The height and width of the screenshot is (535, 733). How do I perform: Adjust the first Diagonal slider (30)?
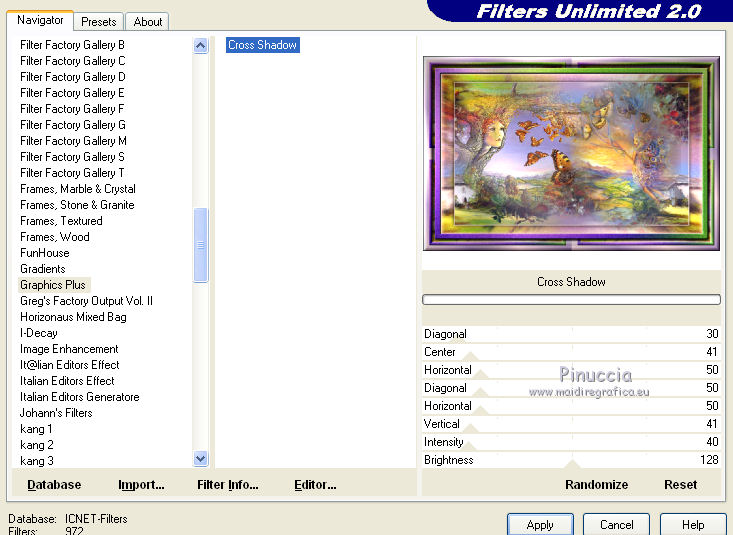[x=571, y=334]
